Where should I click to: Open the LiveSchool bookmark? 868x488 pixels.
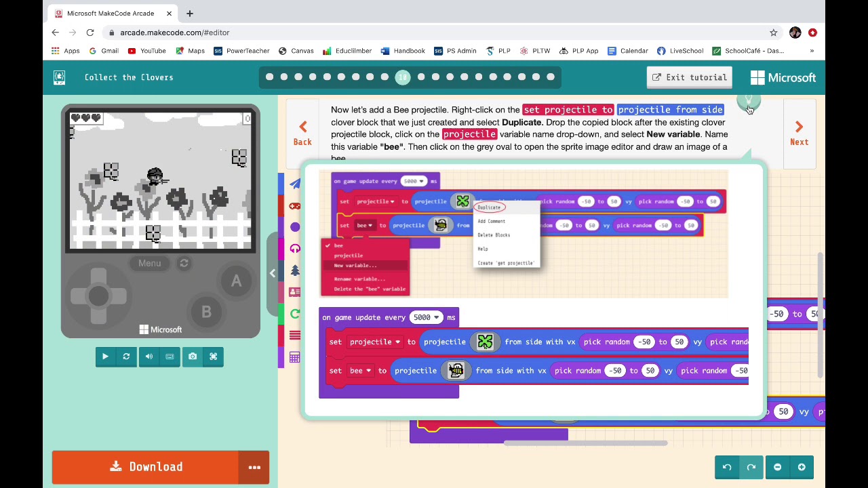[680, 51]
